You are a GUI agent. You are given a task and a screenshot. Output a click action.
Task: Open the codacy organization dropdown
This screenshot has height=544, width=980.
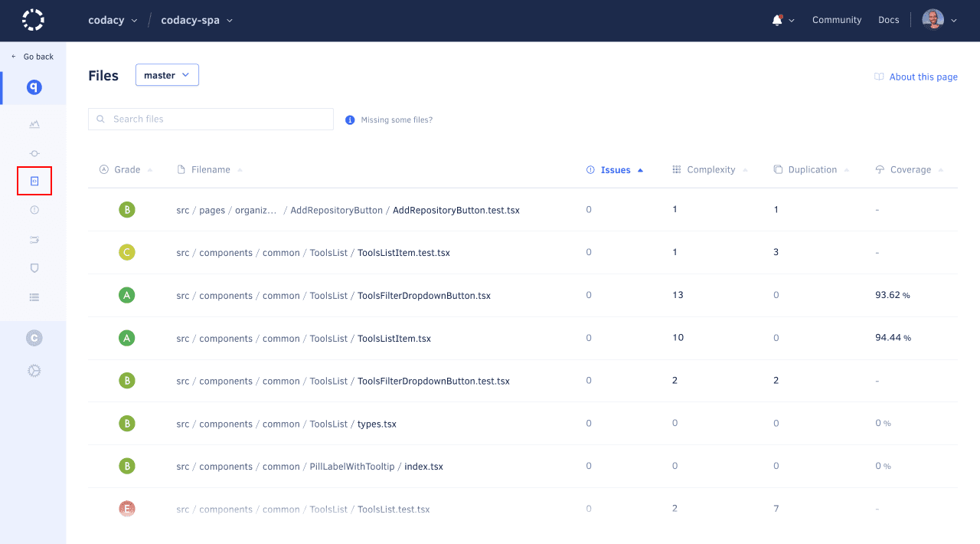point(113,21)
